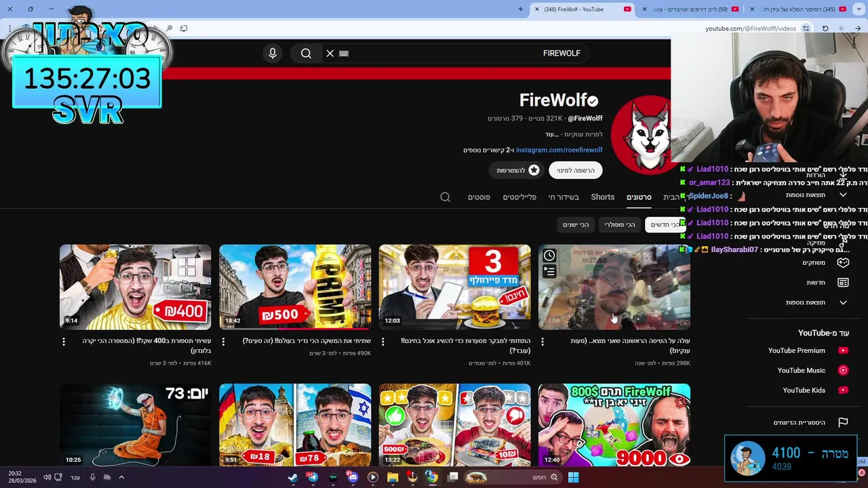Open the YouTube Kids sidebar link
868x488 pixels.
[804, 390]
